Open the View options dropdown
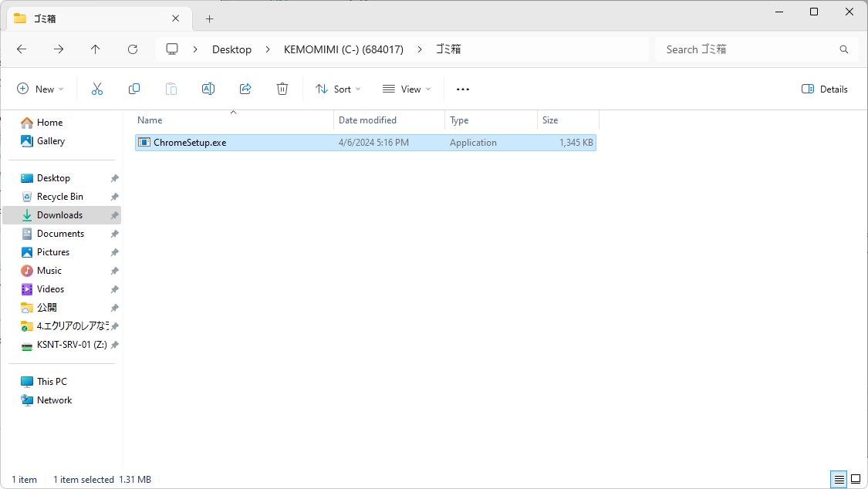Screen dimensions: 868x489 point(407,89)
